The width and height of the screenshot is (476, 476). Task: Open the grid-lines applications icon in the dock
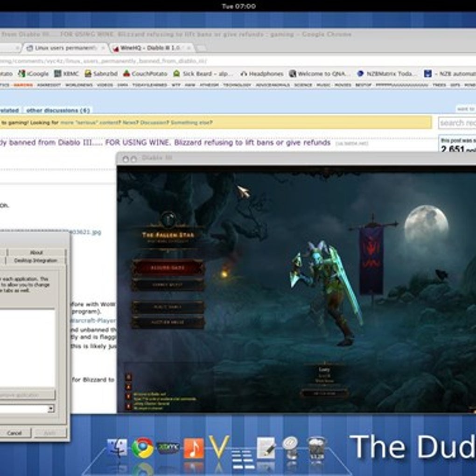click(x=243, y=459)
